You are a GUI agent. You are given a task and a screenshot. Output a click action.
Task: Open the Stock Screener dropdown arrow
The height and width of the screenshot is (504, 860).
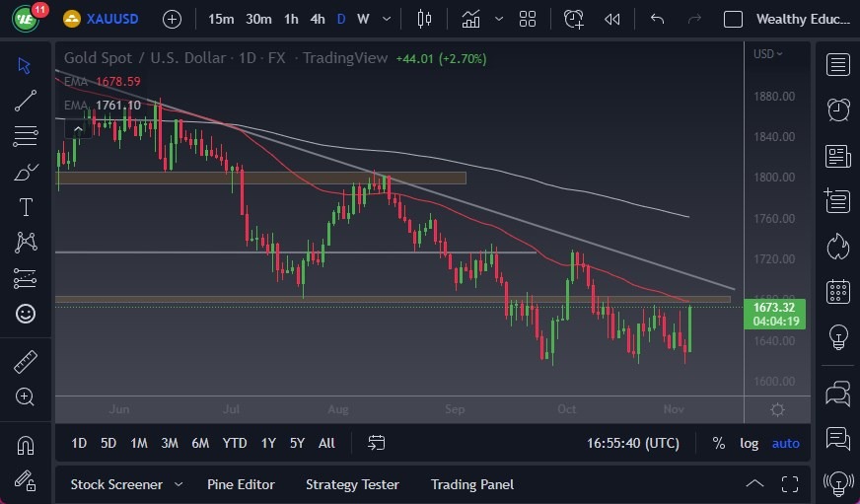coord(179,484)
